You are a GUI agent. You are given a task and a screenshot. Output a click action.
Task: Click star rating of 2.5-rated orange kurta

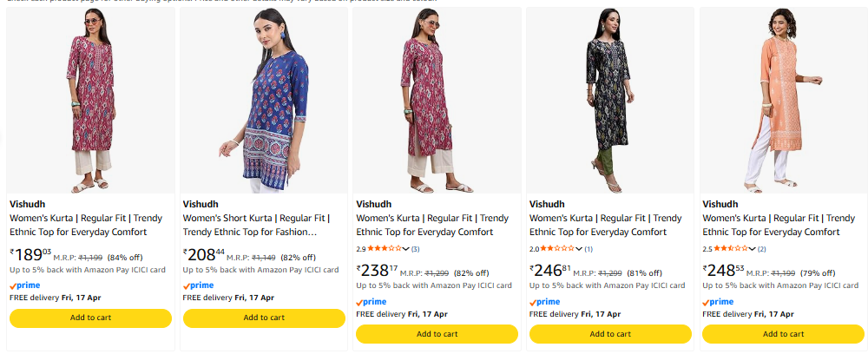[x=730, y=249]
